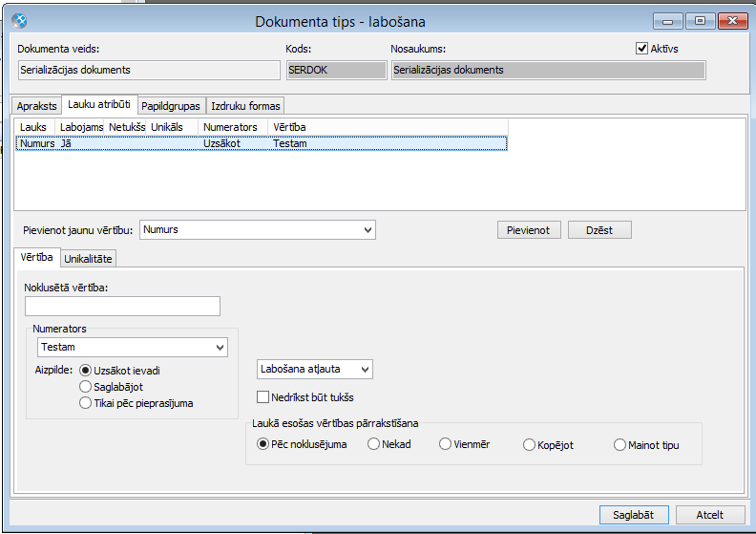
Task: Open the Pievienot jaunu vērtību dropdown
Action: [258, 229]
